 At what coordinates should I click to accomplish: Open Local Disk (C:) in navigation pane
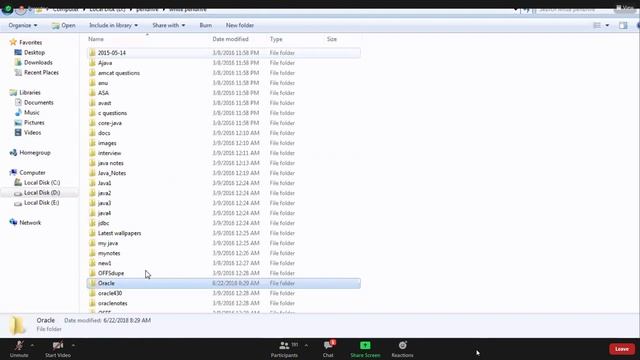tap(37, 182)
